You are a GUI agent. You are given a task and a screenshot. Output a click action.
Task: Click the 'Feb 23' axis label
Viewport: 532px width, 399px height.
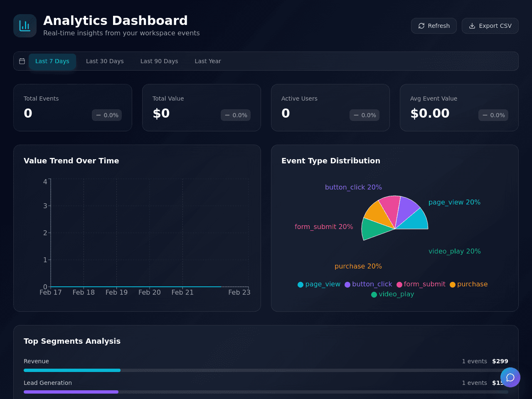coord(239,293)
